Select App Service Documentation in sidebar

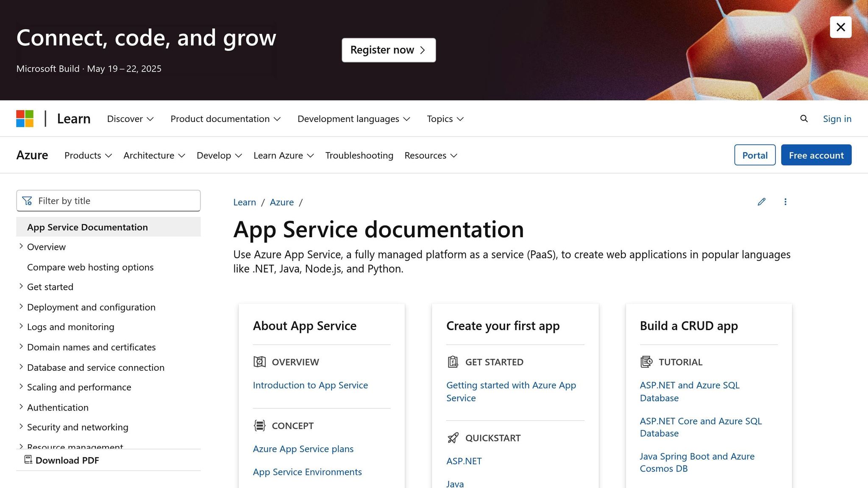click(x=108, y=227)
